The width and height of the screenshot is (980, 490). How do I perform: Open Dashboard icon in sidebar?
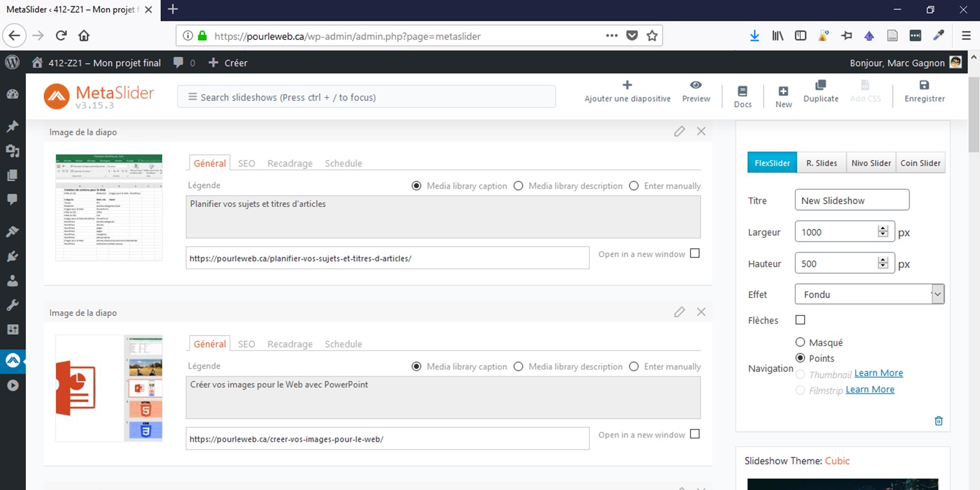(x=13, y=94)
